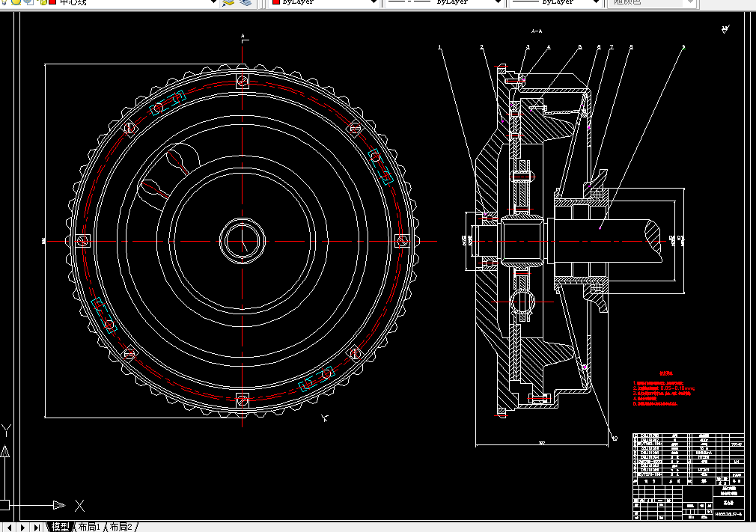Open the 随颜色 plot style dropdown

tap(690, 2)
